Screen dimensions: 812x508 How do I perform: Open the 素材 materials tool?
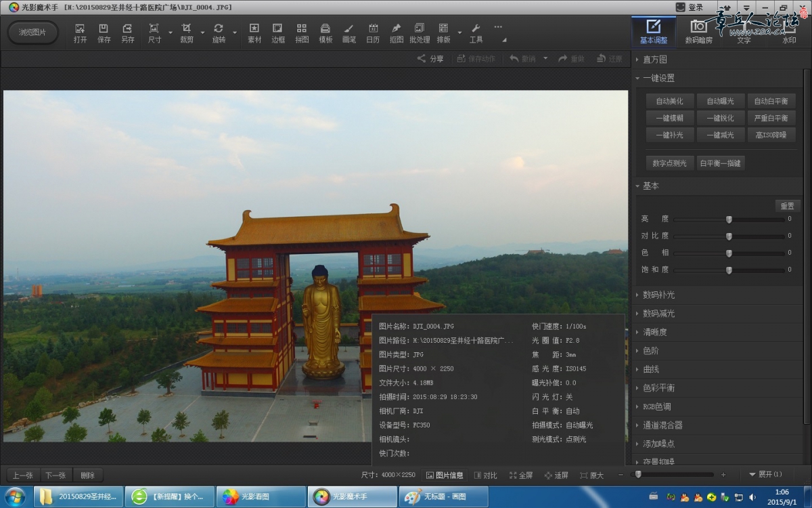(254, 33)
